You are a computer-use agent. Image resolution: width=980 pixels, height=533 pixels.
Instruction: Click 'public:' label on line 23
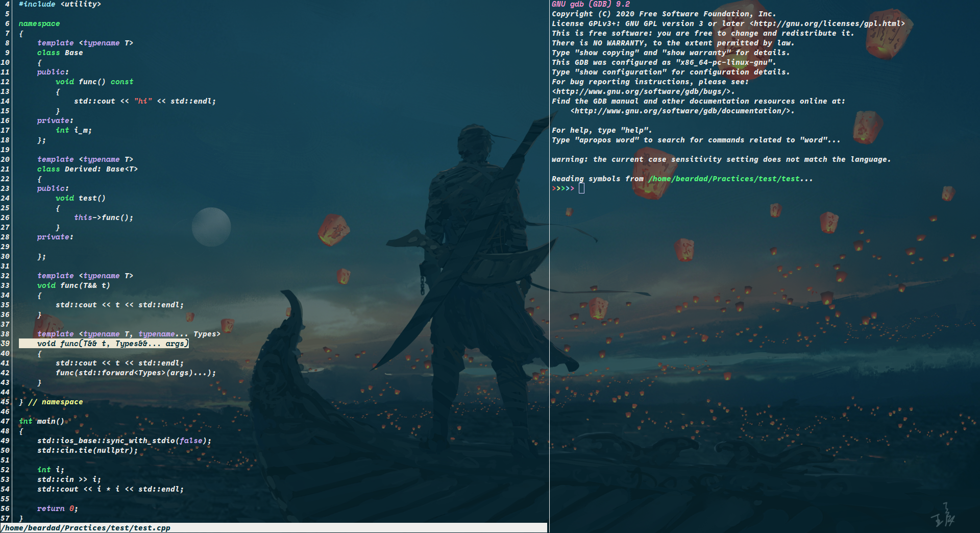tap(53, 188)
